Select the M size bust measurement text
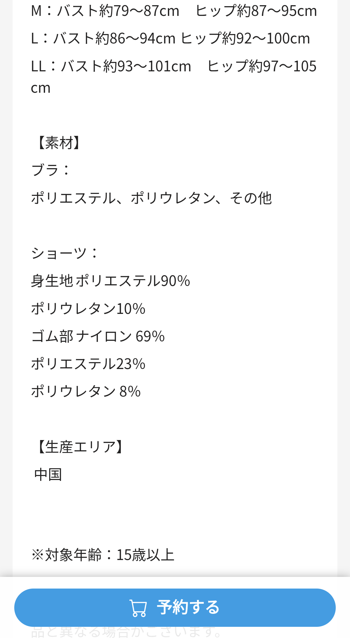 click(x=105, y=11)
